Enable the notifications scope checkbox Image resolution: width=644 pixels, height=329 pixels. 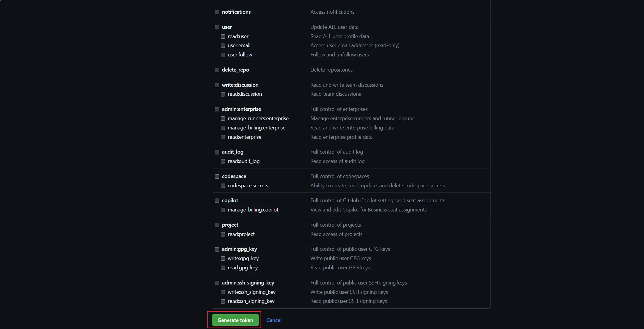217,12
